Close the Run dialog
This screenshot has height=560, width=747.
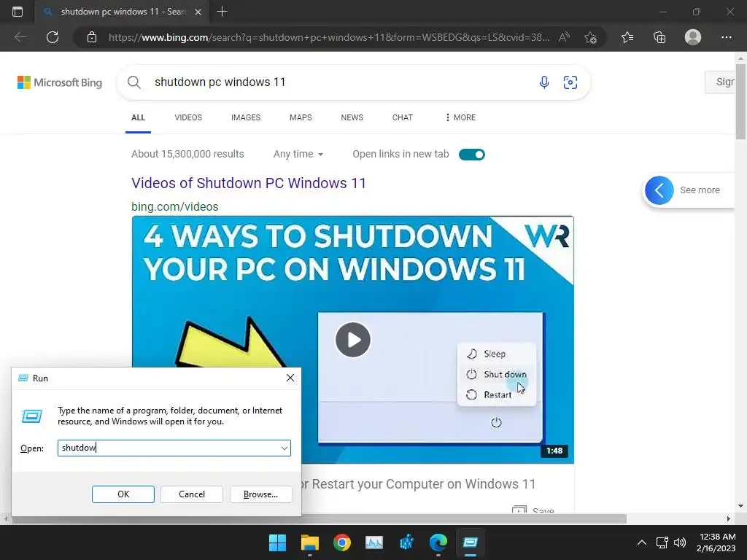click(x=290, y=378)
